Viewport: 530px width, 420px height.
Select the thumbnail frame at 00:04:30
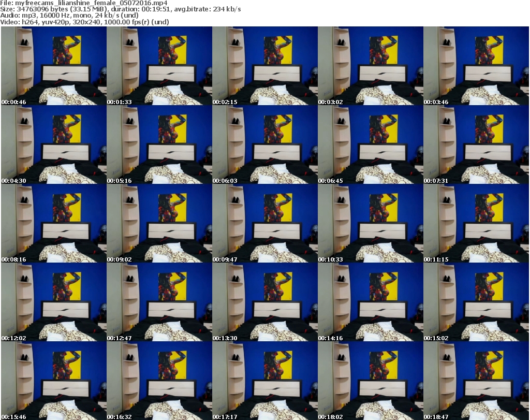click(54, 144)
